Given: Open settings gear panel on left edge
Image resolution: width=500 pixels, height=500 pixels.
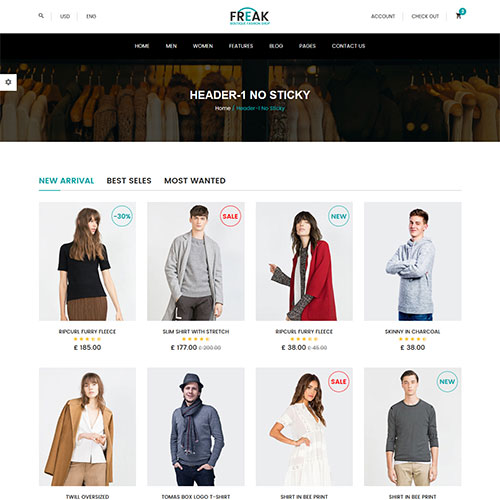Looking at the screenshot, I should [8, 82].
